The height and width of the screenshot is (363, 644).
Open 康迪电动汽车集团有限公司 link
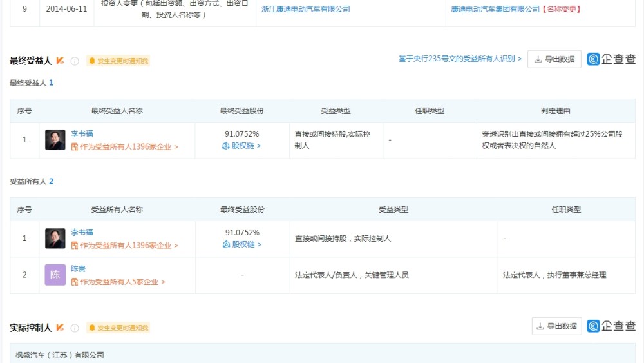[495, 9]
